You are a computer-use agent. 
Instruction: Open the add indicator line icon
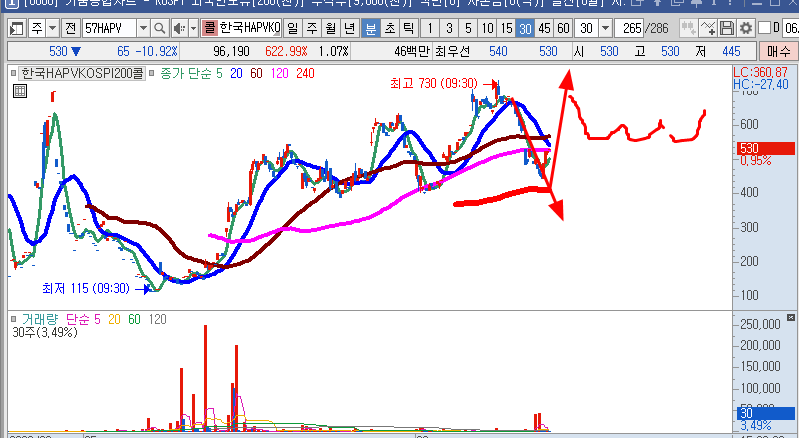[x=708, y=28]
